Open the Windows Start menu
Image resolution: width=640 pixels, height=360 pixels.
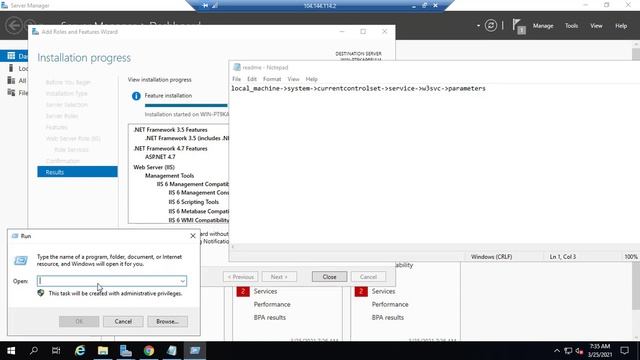pyautogui.click(x=11, y=351)
